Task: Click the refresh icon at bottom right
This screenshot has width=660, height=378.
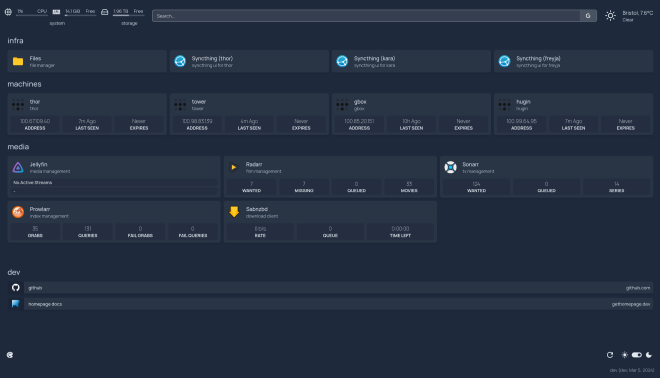Action: click(x=610, y=355)
